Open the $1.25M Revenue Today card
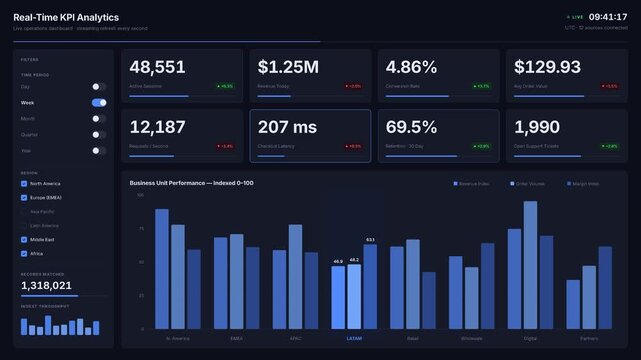Viewport: 641px width, 360px height. pyautogui.click(x=311, y=76)
